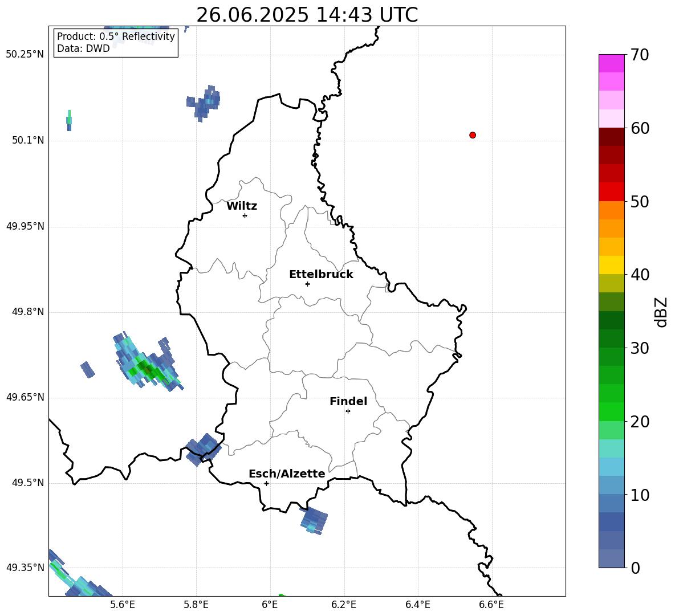This screenshot has height=616, width=675.
Task: Click the small green echo near 50.1°N
Action: click(x=69, y=120)
